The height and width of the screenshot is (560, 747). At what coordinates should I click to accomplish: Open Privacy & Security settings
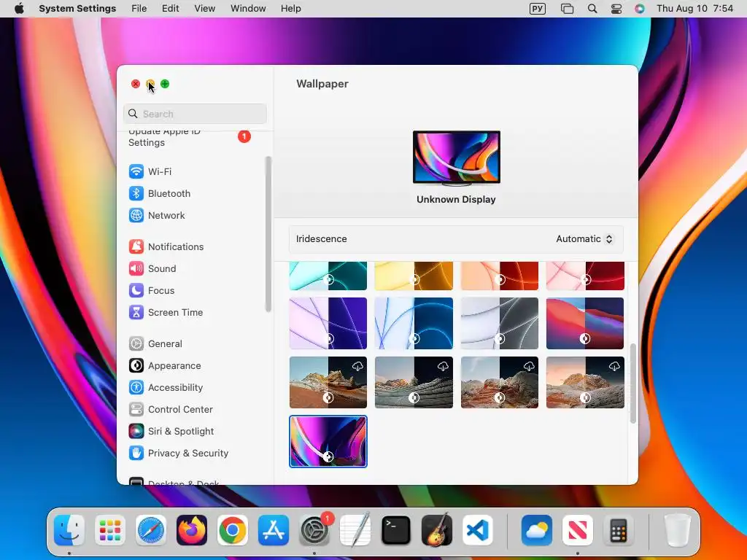point(178,454)
